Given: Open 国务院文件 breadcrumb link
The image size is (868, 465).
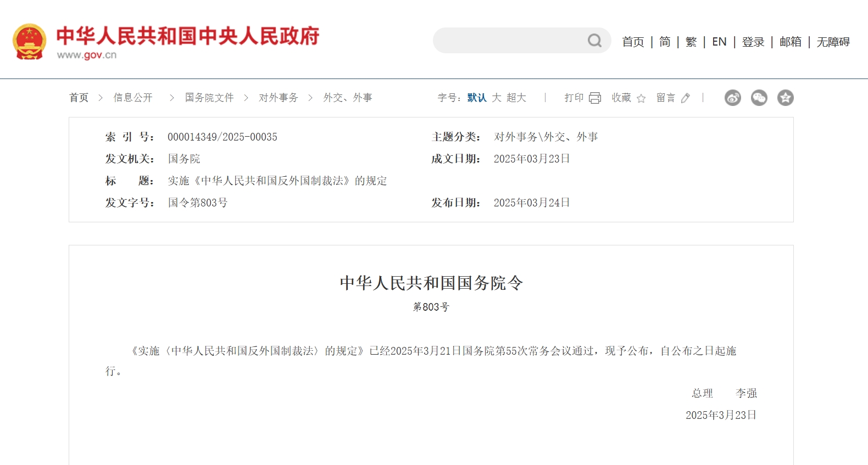Looking at the screenshot, I should coord(209,98).
